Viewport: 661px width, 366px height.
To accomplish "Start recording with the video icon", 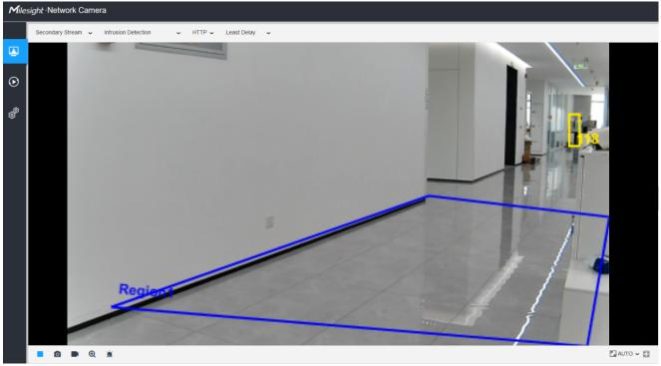I will pos(75,354).
